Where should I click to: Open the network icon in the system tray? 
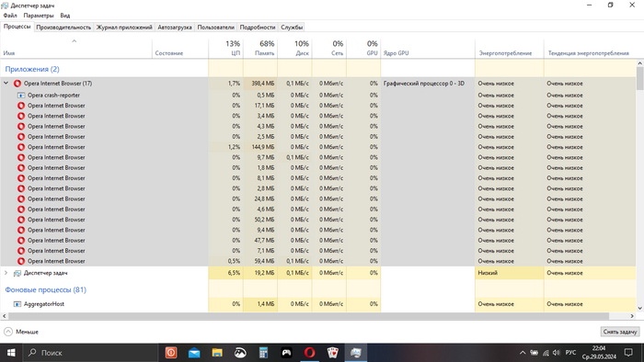546,353
